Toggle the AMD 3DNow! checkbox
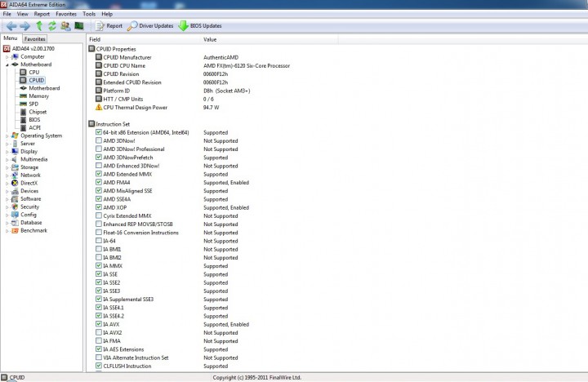The width and height of the screenshot is (588, 382). [99, 140]
